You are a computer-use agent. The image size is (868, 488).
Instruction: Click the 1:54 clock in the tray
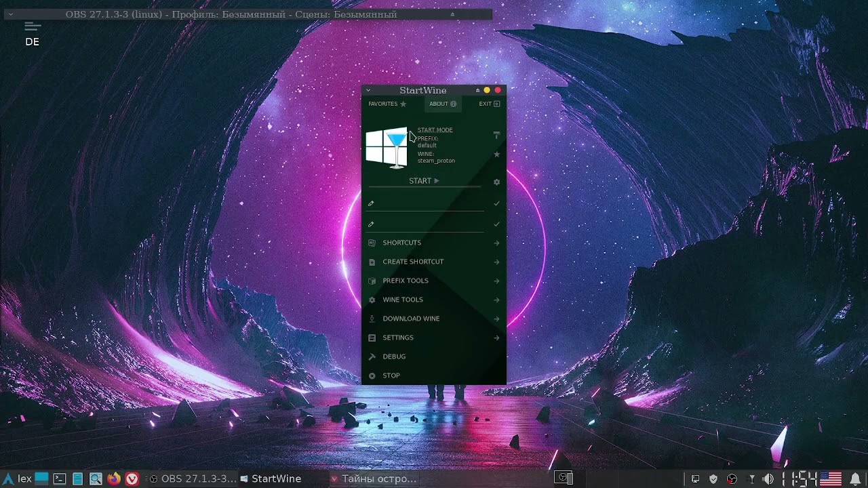(x=799, y=479)
